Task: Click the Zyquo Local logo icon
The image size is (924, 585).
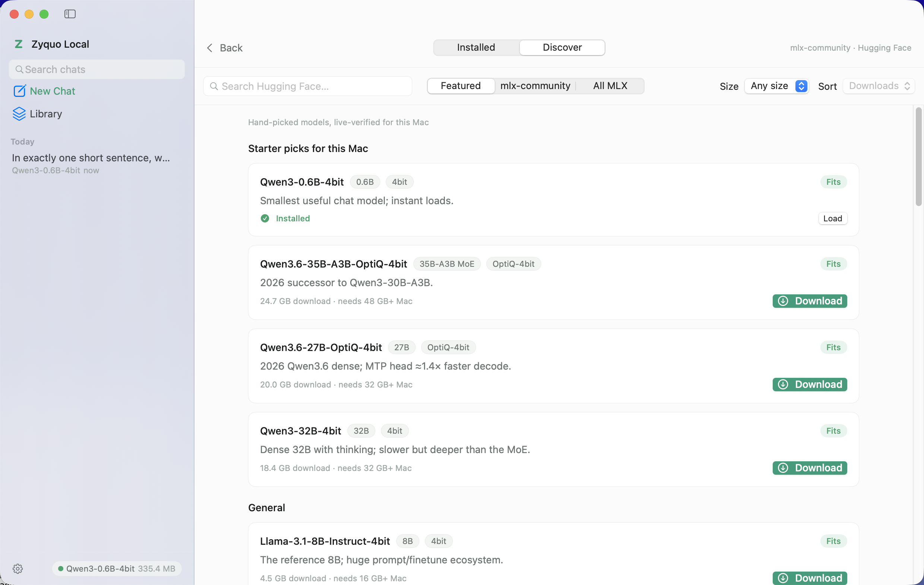Action: [x=18, y=44]
